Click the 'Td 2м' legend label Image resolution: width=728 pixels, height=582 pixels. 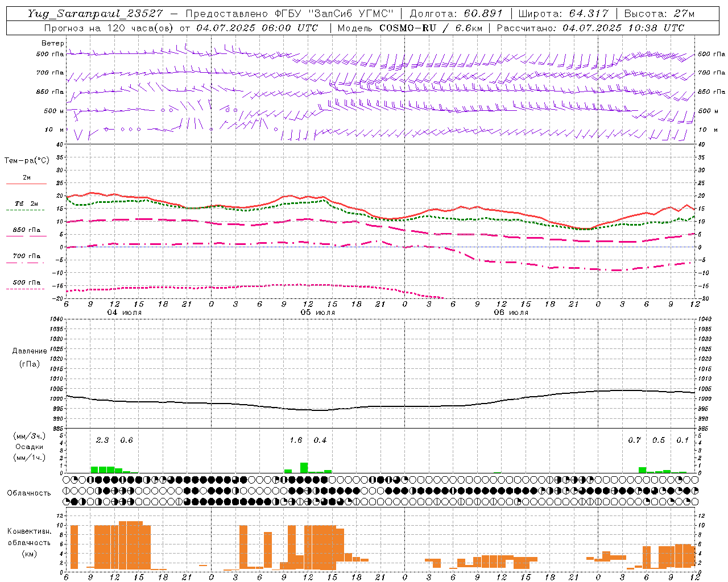(x=27, y=203)
